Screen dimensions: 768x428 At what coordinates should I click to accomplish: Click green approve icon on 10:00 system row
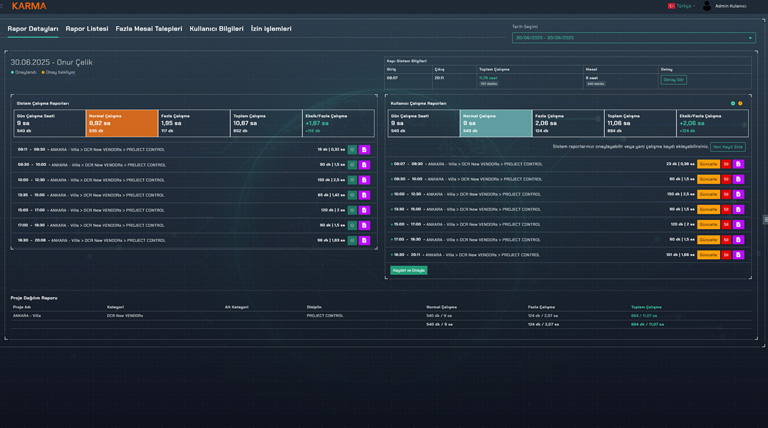(352, 180)
